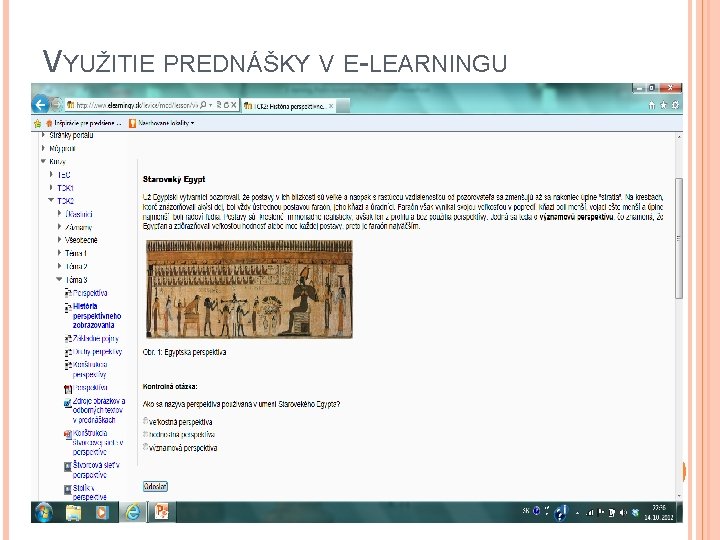720x540 pixels.
Task: Expand the Záznamy node
Action: click(59, 226)
